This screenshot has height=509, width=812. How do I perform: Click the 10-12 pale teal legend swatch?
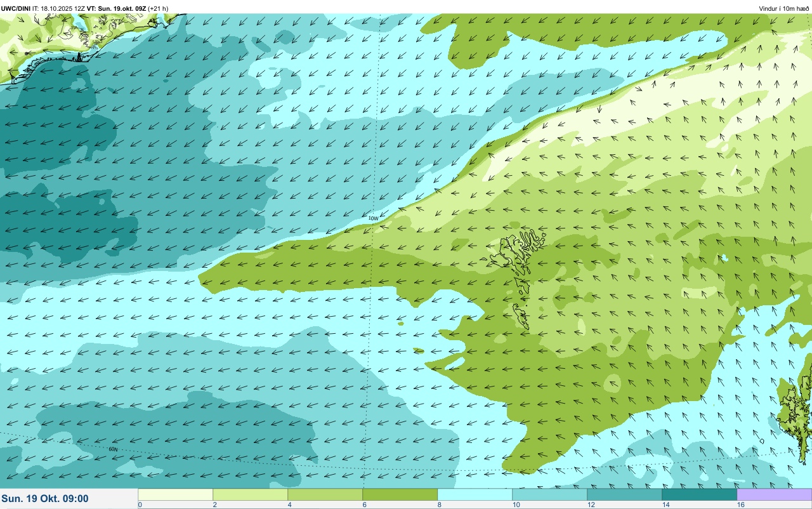549,494
